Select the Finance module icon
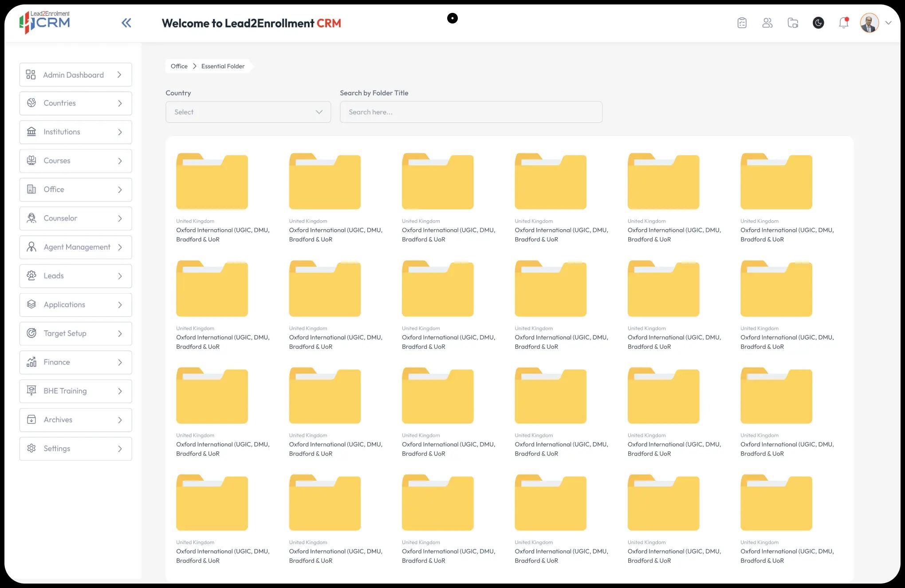This screenshot has width=905, height=588. click(x=31, y=362)
